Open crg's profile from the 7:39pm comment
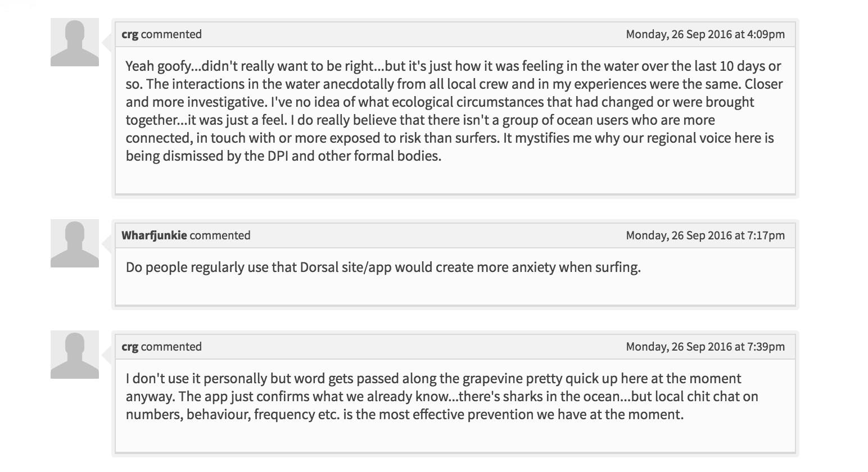Screen dimensions: 868x472 [x=130, y=347]
